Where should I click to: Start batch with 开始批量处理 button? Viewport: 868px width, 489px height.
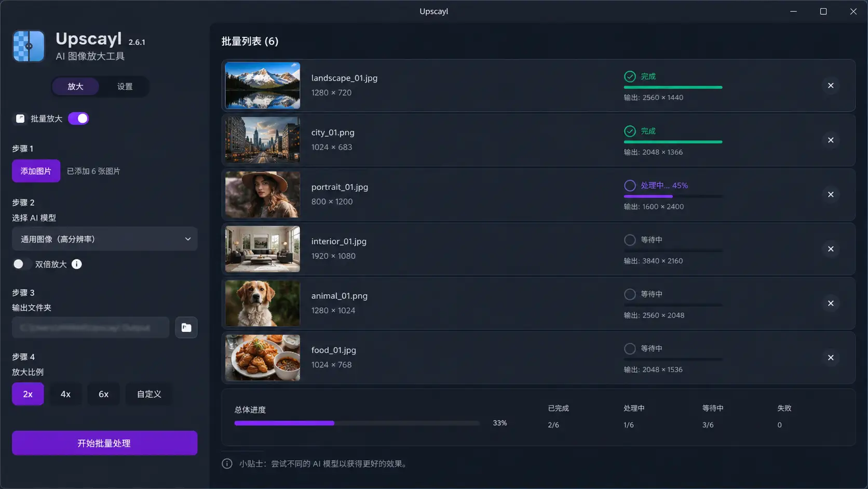105,443
